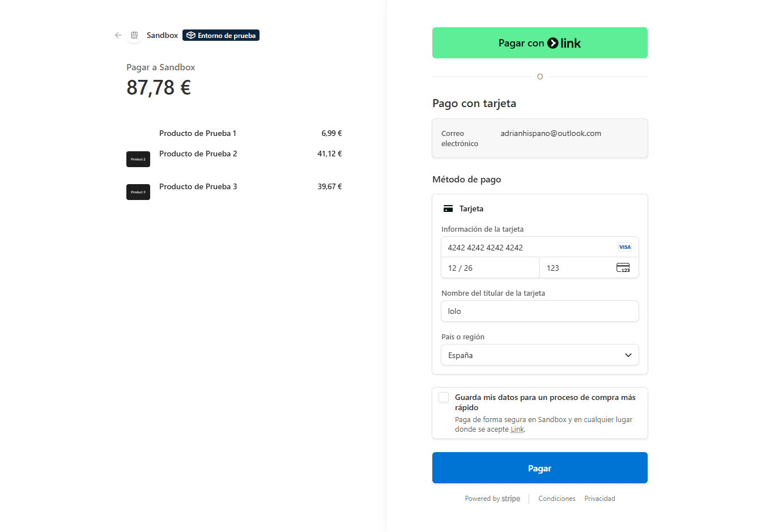
Task: Click the Powered by Stripe link
Action: [492, 499]
